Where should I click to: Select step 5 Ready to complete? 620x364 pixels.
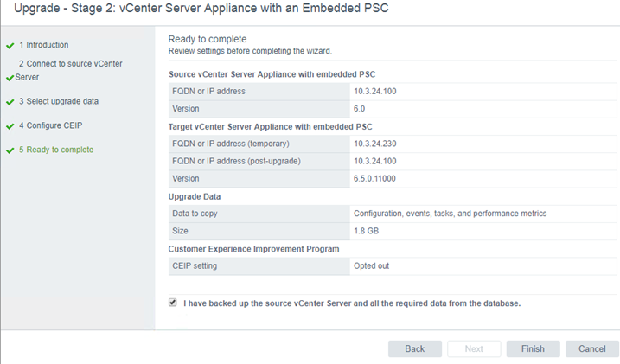56,150
